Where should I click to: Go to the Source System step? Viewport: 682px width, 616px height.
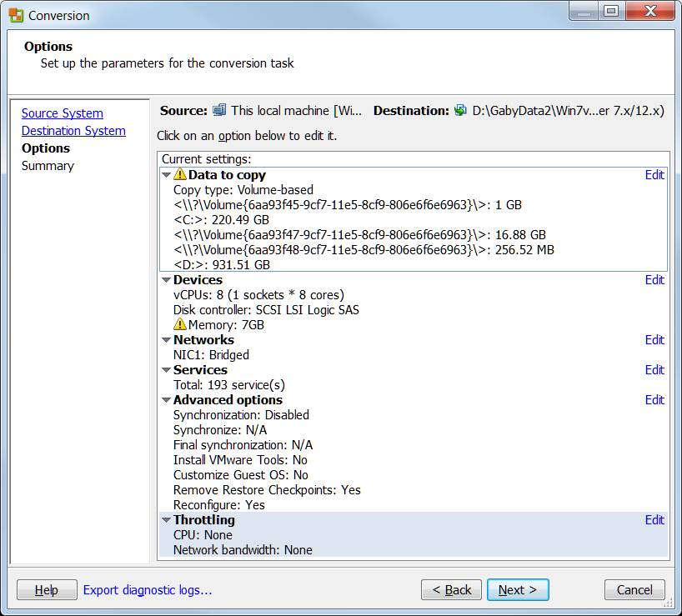(x=63, y=113)
